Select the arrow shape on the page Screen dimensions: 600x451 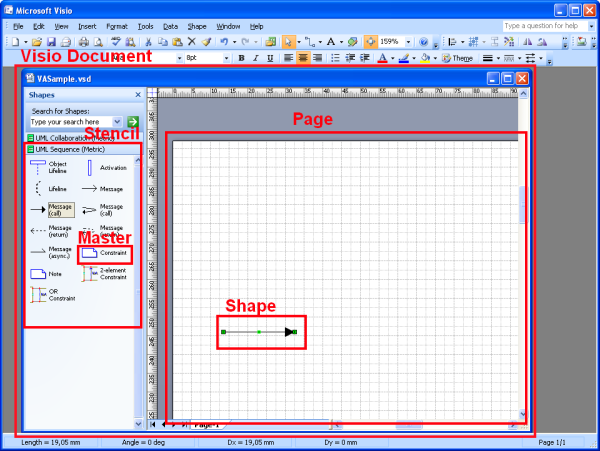click(x=259, y=332)
